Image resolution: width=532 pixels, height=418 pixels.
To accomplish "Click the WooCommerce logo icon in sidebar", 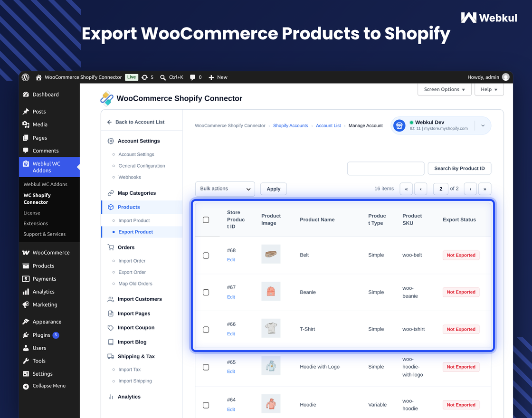I will [x=26, y=253].
